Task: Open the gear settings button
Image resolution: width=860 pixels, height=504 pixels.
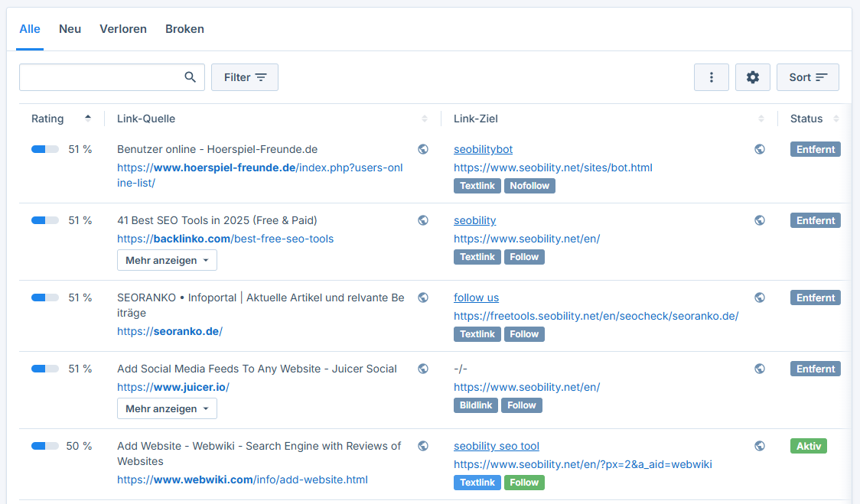Action: [753, 77]
